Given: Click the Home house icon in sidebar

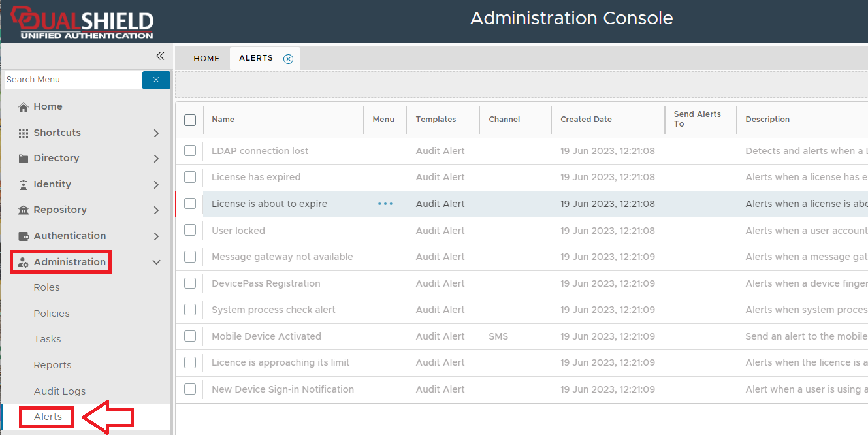Looking at the screenshot, I should point(24,107).
